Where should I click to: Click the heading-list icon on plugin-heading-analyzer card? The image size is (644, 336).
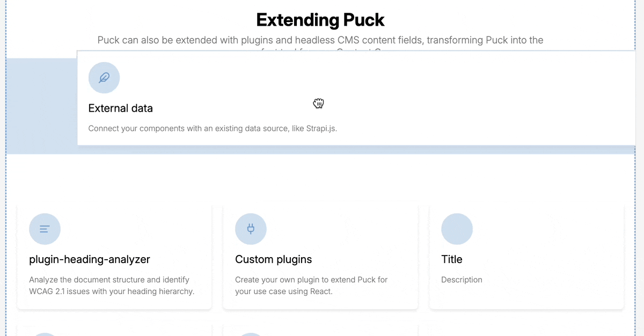[45, 229]
